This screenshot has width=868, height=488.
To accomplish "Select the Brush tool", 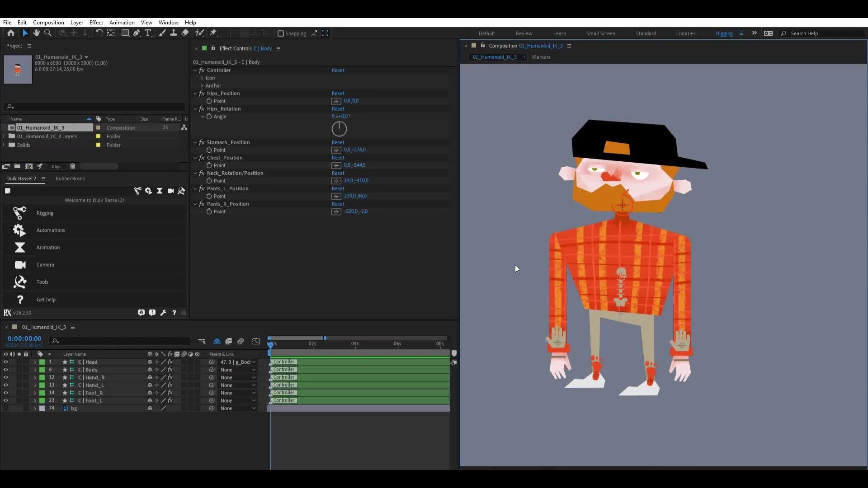I will point(162,33).
